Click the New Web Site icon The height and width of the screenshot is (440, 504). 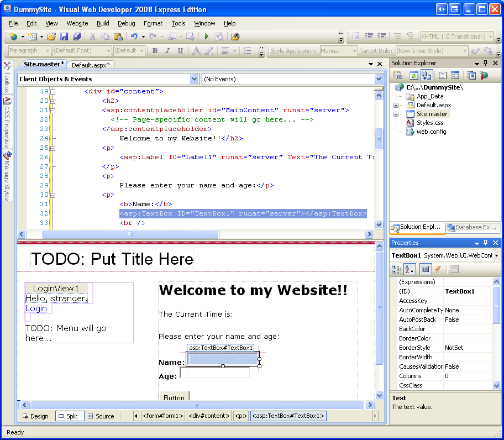[x=13, y=36]
